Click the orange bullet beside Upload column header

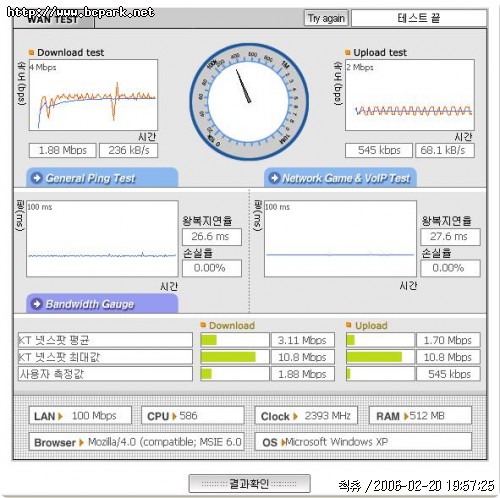click(x=349, y=325)
